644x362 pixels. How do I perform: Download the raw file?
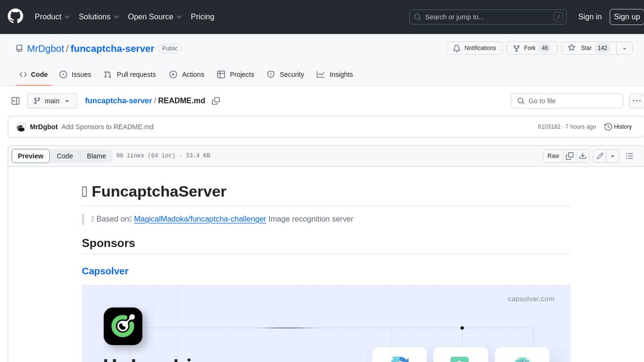pos(583,156)
